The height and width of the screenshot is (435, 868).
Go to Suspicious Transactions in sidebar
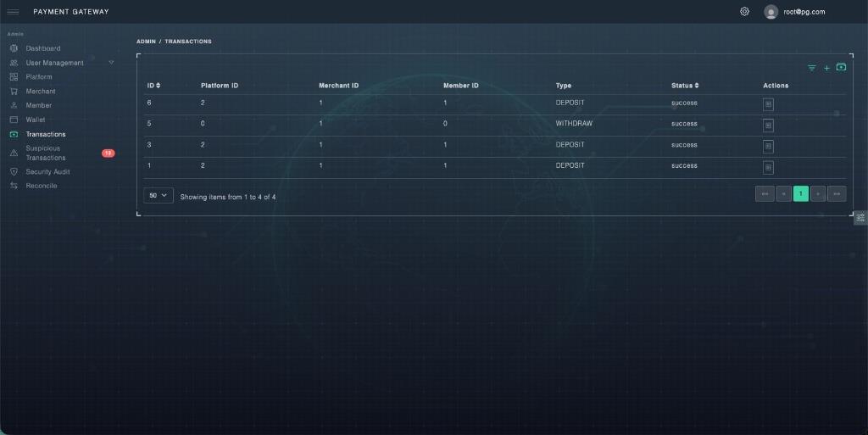(x=46, y=153)
